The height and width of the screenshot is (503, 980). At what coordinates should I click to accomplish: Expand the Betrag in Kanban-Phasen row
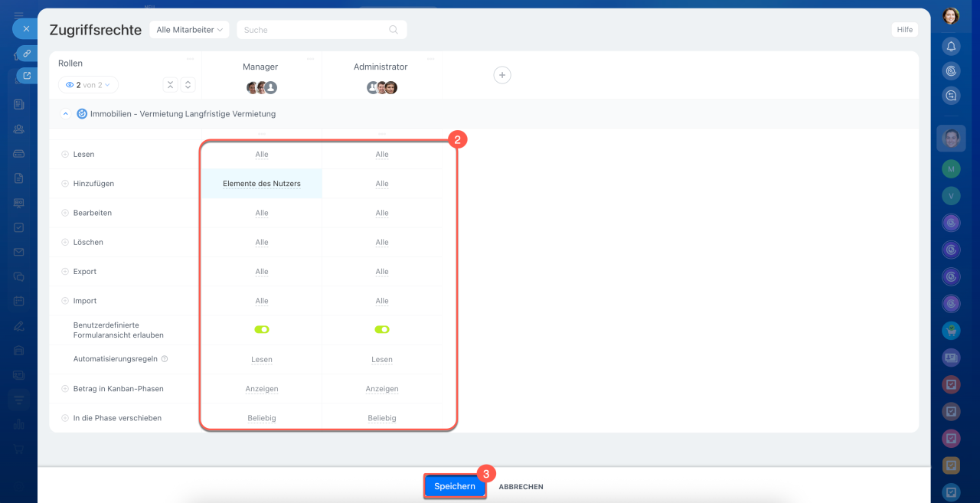[65, 389]
